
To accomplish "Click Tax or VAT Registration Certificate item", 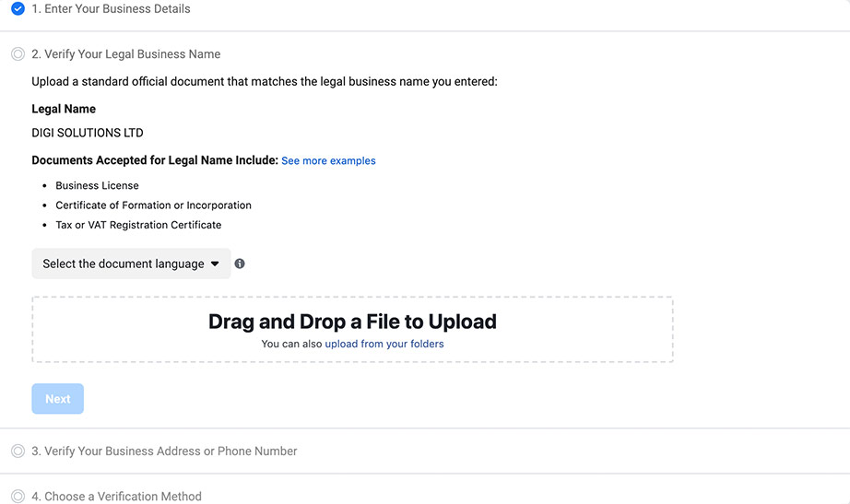I will (x=138, y=225).
